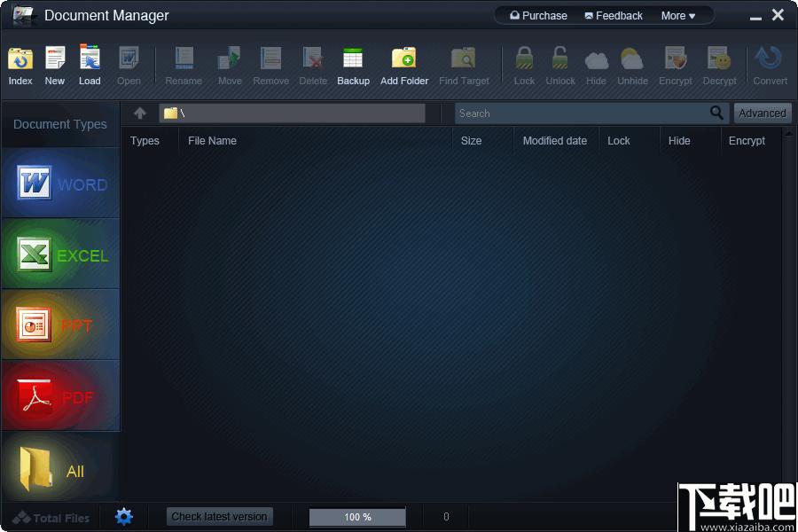Sort by Modified date column header
This screenshot has height=532, width=798.
point(555,140)
